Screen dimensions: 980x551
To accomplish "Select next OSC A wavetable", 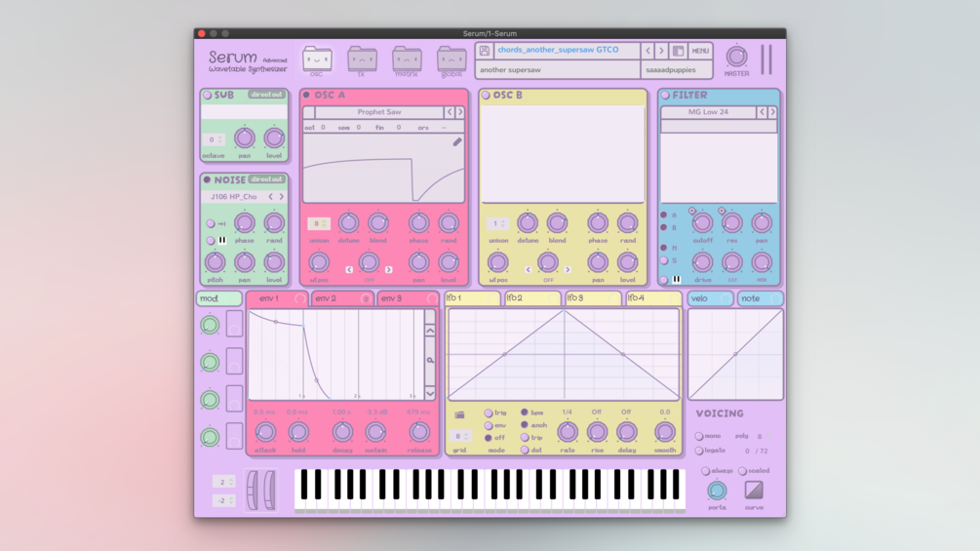I will coord(460,112).
